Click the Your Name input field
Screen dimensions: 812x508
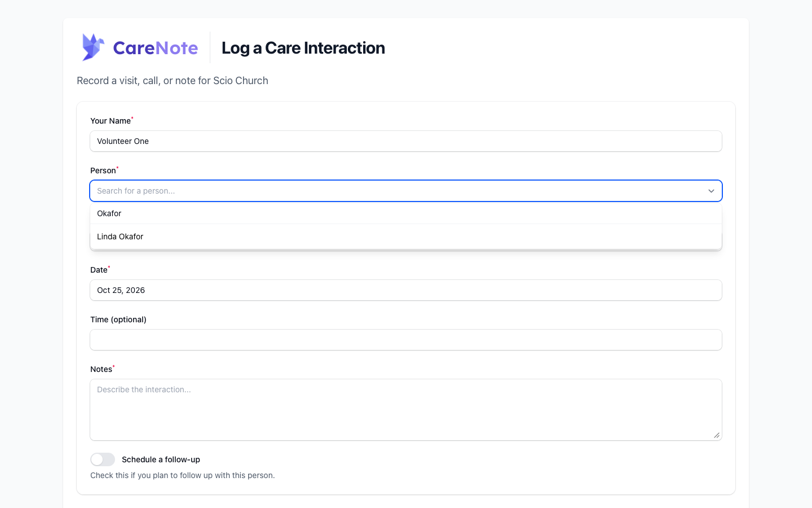(x=406, y=141)
